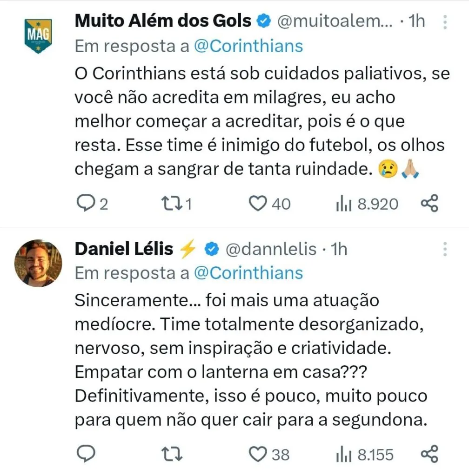Screen dimensions: 469x476
Task: Click @Corinthians link in Daniel Lélis's reply
Action: [x=248, y=272]
